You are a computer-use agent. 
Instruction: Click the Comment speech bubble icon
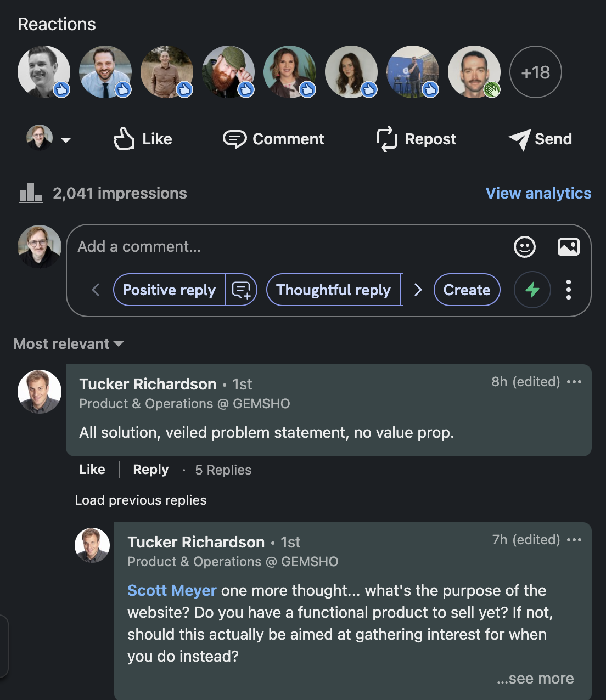coord(234,139)
